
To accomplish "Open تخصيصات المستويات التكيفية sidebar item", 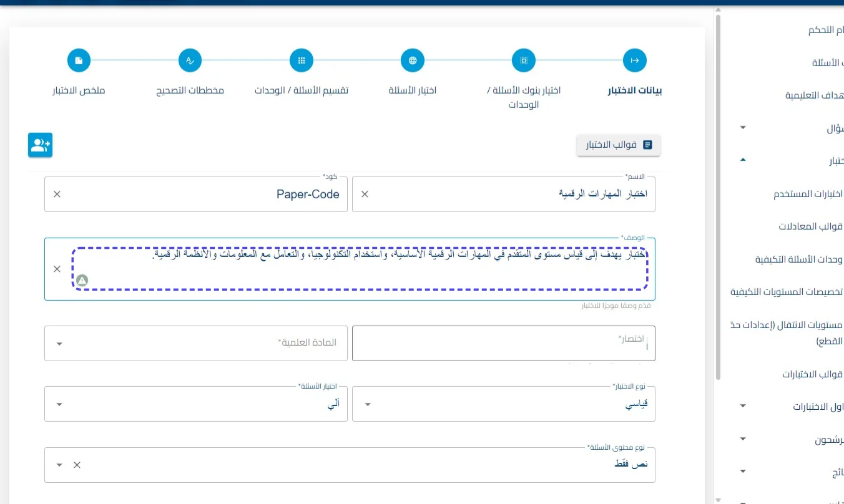I will pyautogui.click(x=787, y=292).
